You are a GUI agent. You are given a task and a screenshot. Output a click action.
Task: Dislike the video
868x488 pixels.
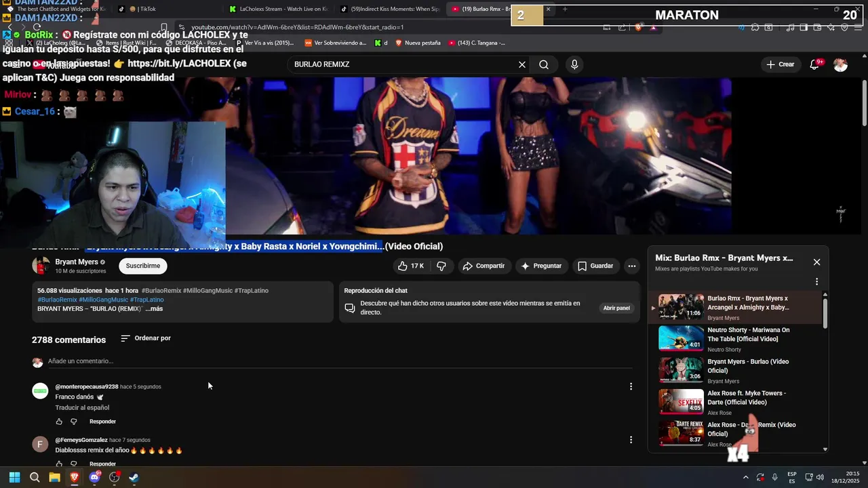[x=441, y=266]
